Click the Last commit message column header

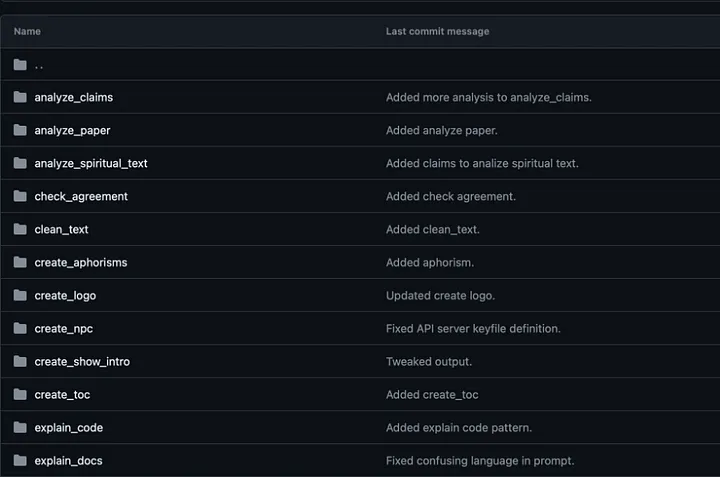[437, 31]
